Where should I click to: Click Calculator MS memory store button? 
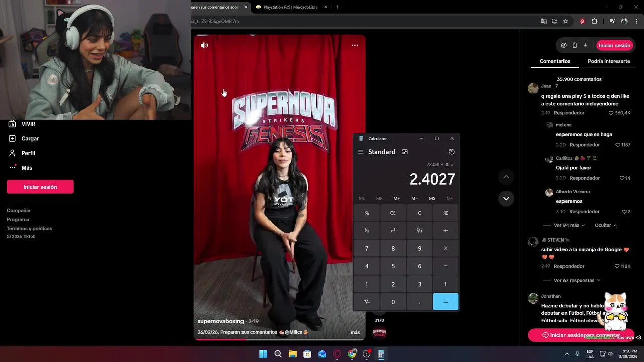[432, 198]
